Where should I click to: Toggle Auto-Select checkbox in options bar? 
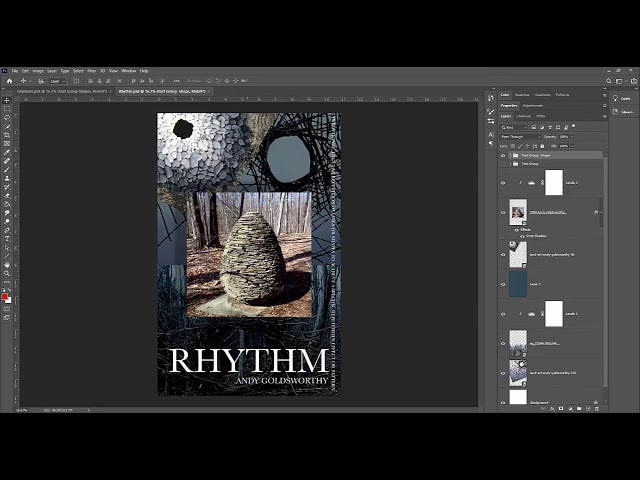click(41, 81)
